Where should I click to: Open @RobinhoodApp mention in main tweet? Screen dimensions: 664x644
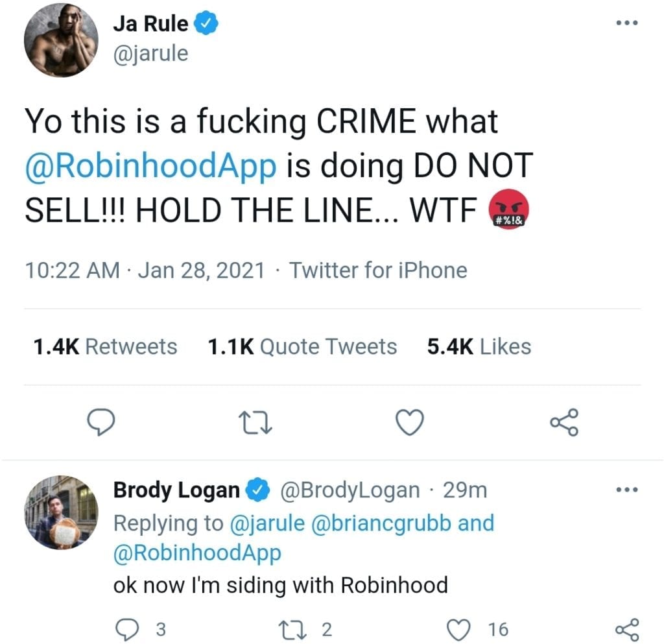[150, 165]
